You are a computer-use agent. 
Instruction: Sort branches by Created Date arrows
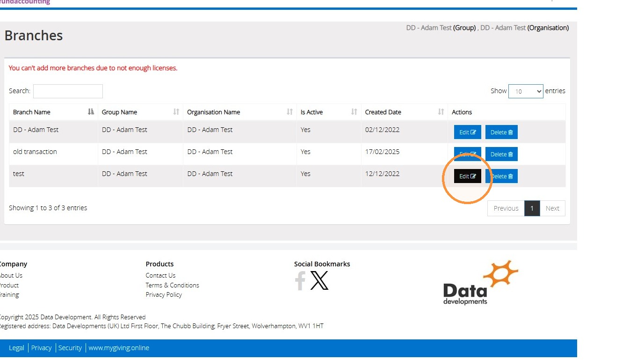point(441,112)
